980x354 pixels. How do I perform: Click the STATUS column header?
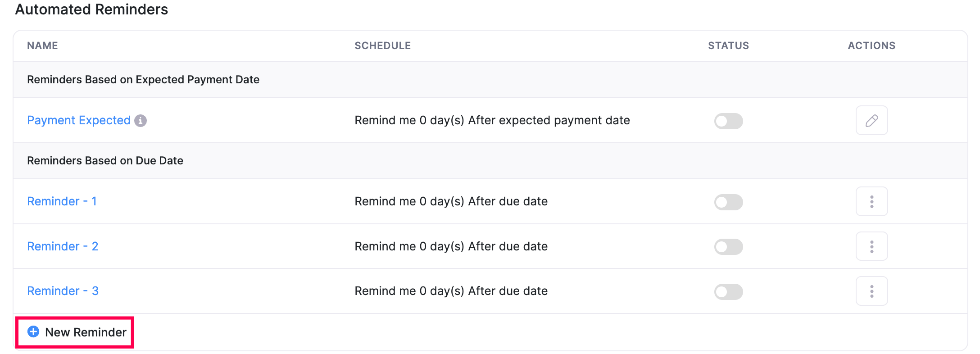[728, 45]
